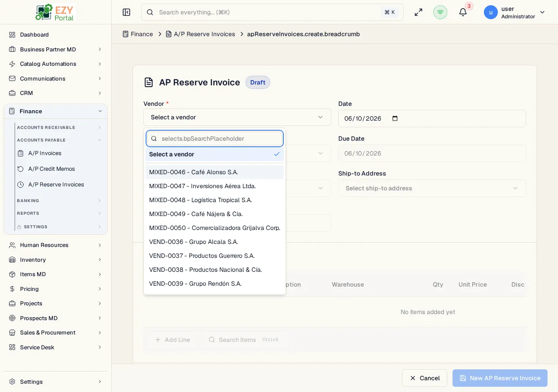Click the Due Date field

point(432,153)
